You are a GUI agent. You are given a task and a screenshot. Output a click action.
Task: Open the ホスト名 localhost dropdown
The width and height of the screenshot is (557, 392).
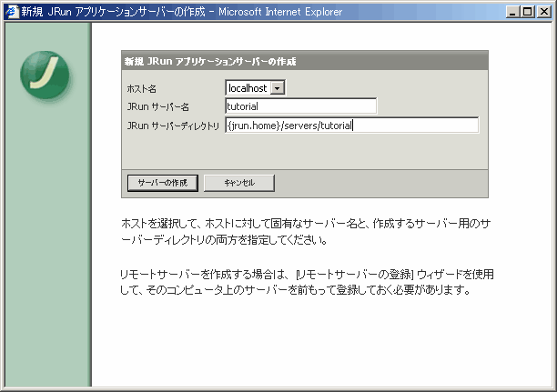(x=256, y=88)
